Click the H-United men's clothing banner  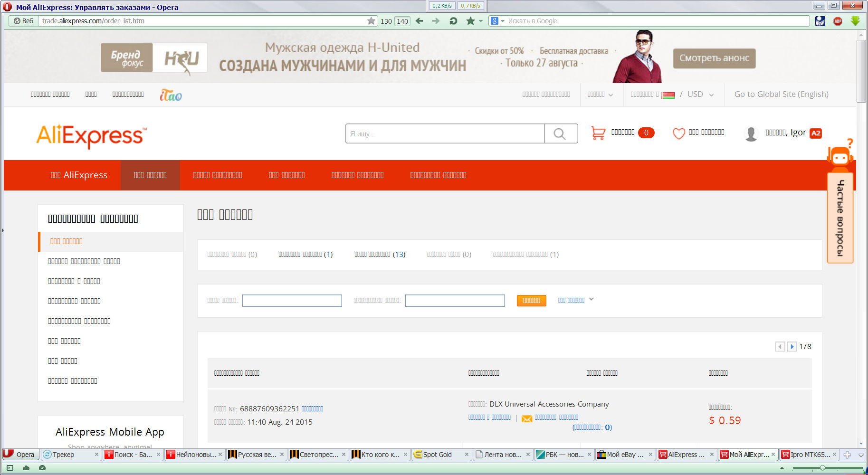pos(430,57)
